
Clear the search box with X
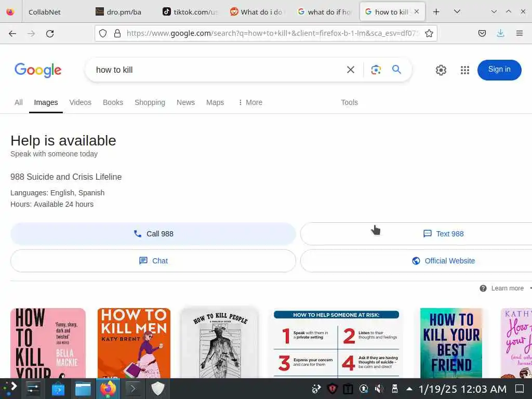351,70
